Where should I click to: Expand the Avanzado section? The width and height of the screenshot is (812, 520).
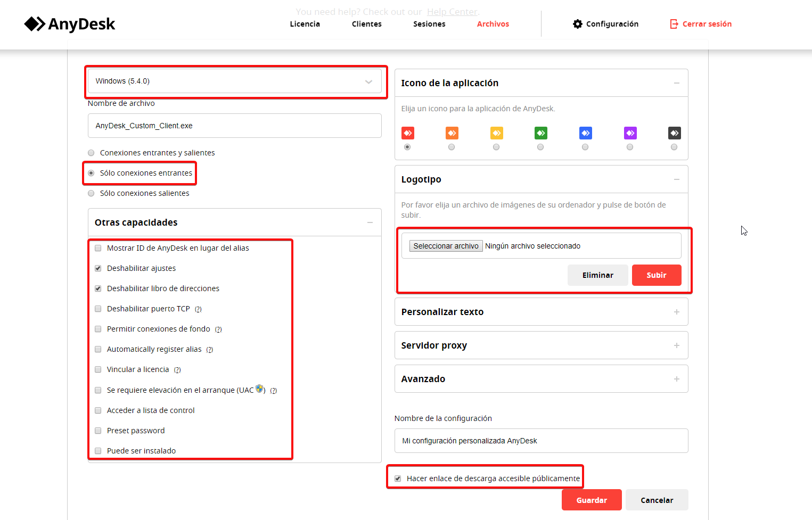(x=677, y=379)
